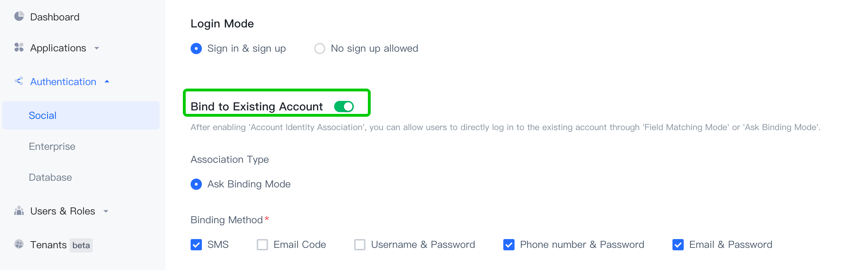Screen dimensions: 868x270
Task: Uncheck Email & Password checkbox
Action: point(678,245)
